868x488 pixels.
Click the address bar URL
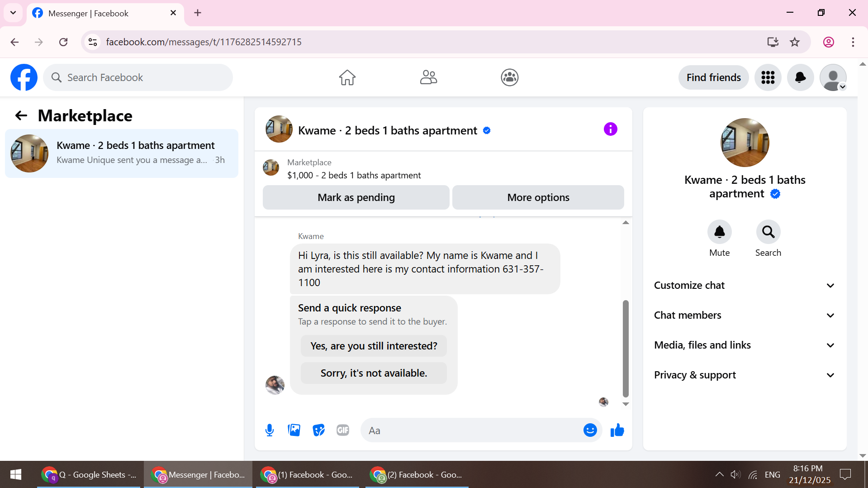(204, 42)
